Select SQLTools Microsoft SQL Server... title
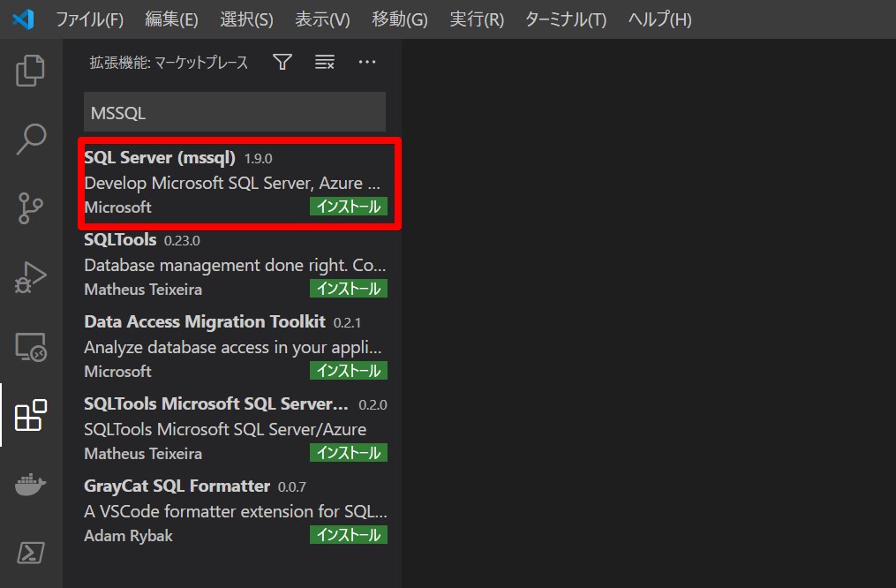Image resolution: width=896 pixels, height=588 pixels. 216,404
